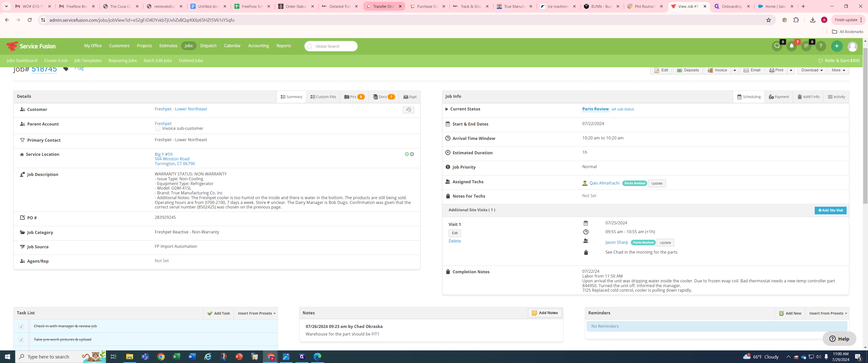Open the Invoice dropdown arrow
868x363 pixels.
(x=735, y=70)
